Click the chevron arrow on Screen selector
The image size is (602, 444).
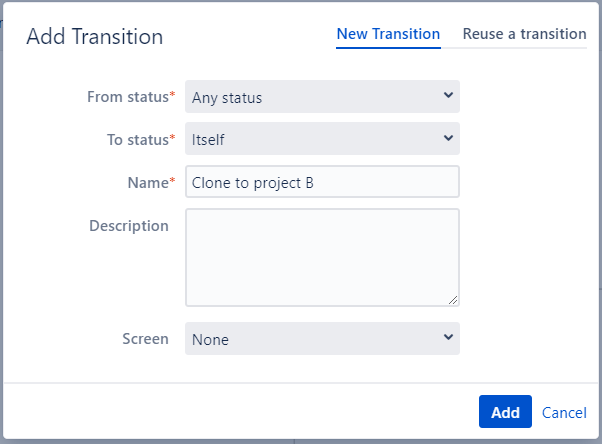(447, 338)
